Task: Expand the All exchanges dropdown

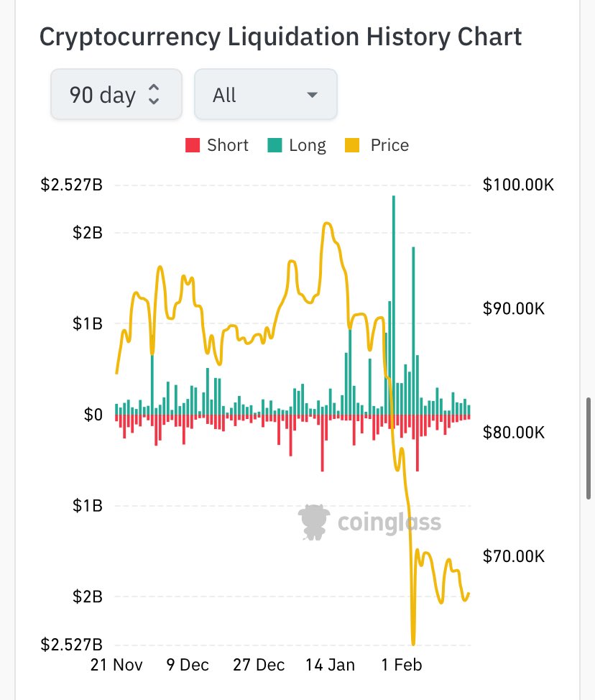Action: pos(265,94)
